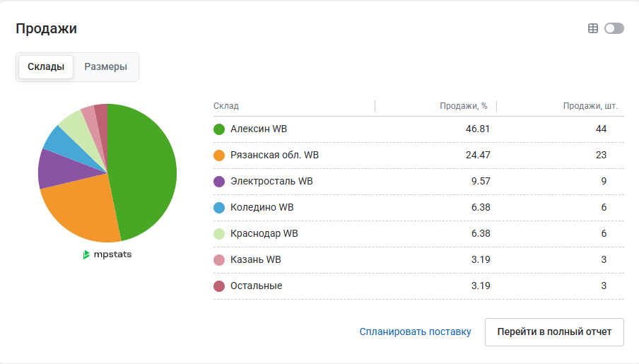Viewport: 639px width, 364px height.
Task: Switch to the Склады tab
Action: click(46, 67)
